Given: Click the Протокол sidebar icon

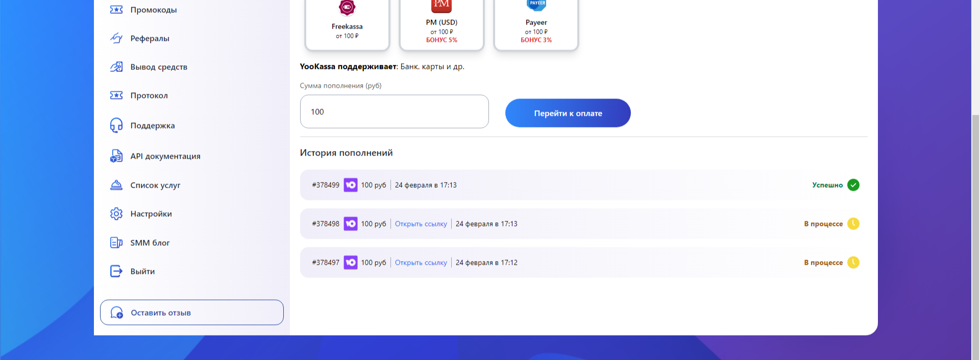Looking at the screenshot, I should (x=116, y=95).
